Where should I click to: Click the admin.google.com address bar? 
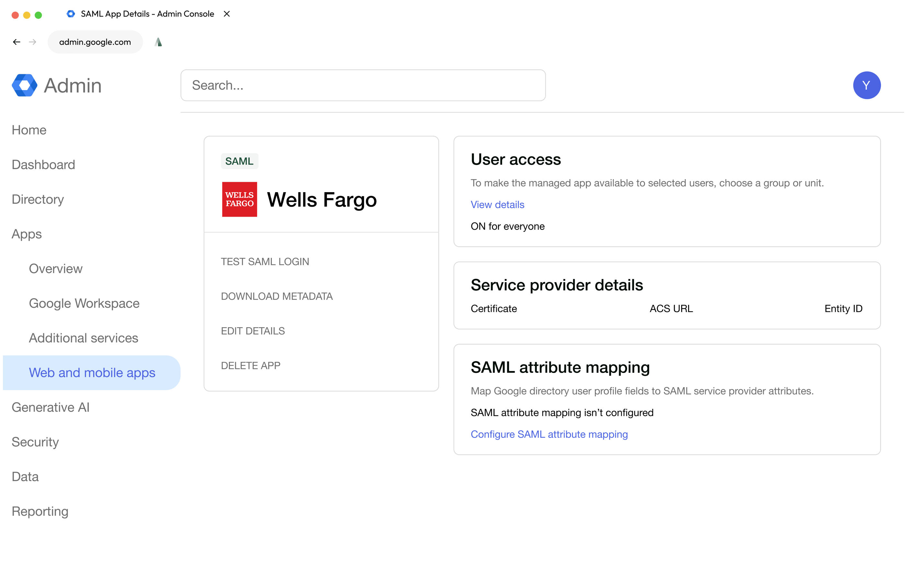tap(95, 42)
